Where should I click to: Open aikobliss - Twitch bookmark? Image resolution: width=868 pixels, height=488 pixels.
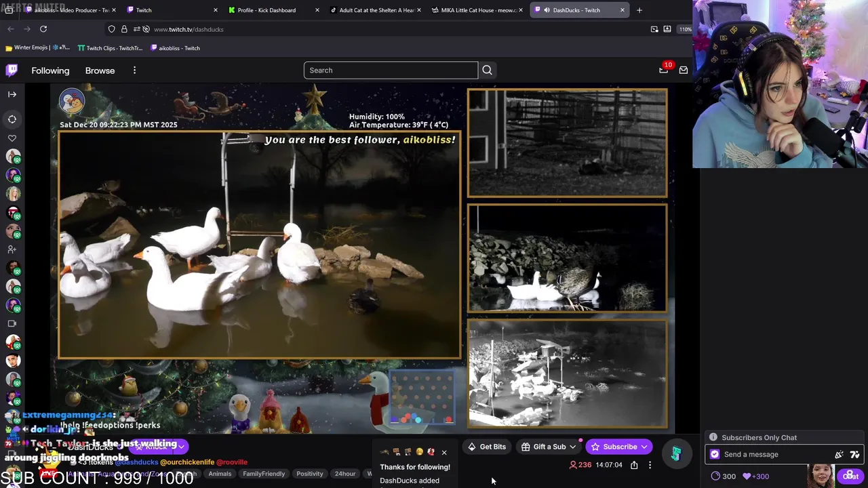click(x=175, y=48)
